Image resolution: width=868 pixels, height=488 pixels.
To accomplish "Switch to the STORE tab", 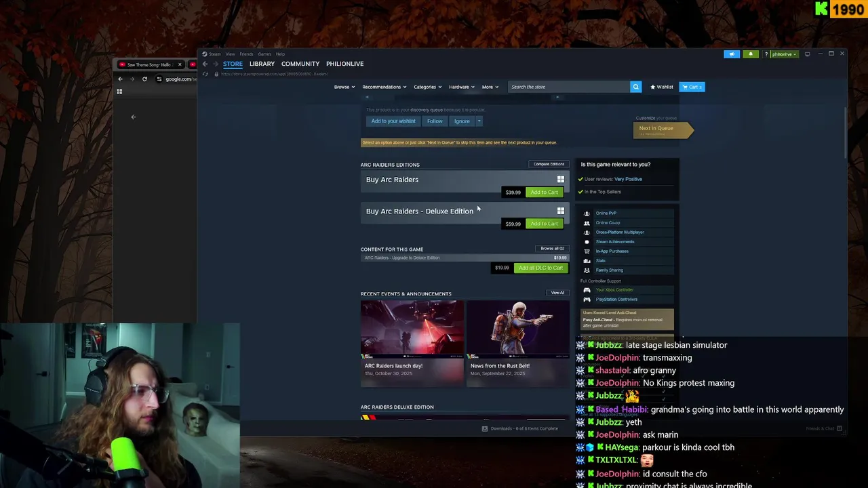I will 233,64.
